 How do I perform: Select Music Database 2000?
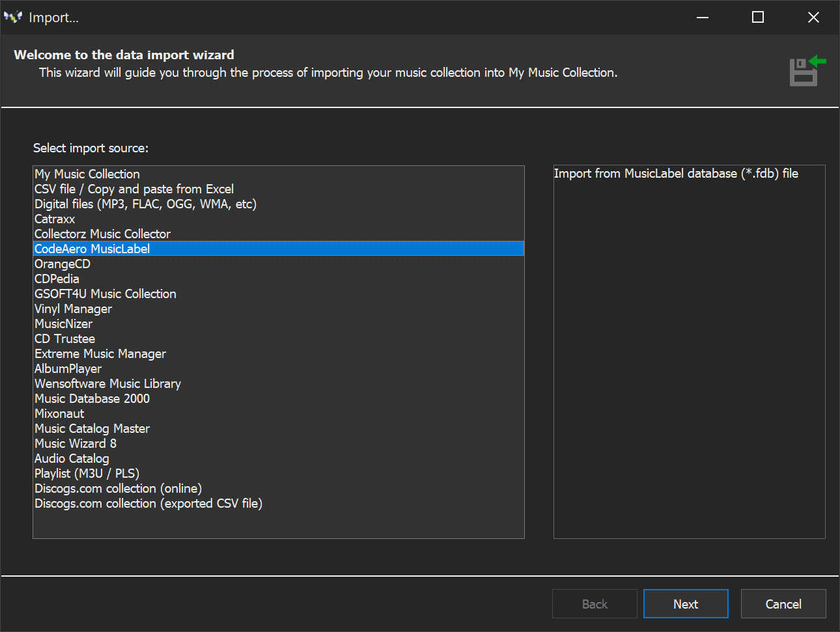click(279, 398)
